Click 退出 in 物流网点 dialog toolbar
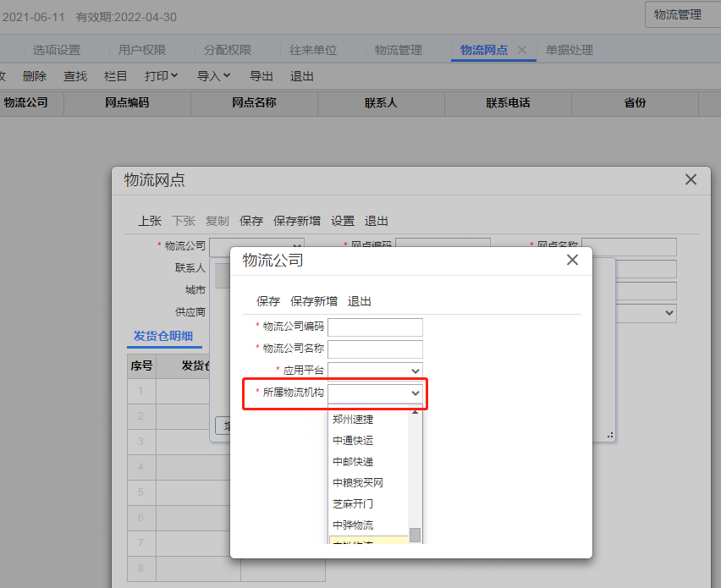 tap(376, 221)
